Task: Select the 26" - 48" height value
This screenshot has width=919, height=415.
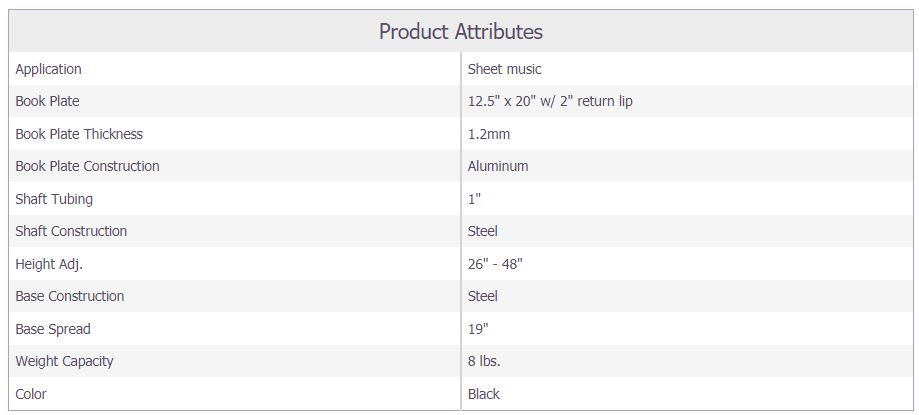Action: pos(495,264)
